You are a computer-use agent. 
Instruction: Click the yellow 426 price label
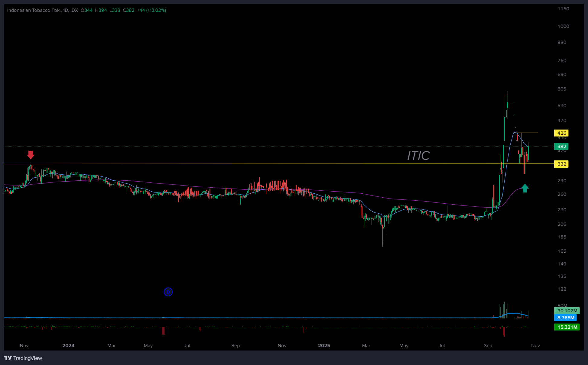point(561,133)
